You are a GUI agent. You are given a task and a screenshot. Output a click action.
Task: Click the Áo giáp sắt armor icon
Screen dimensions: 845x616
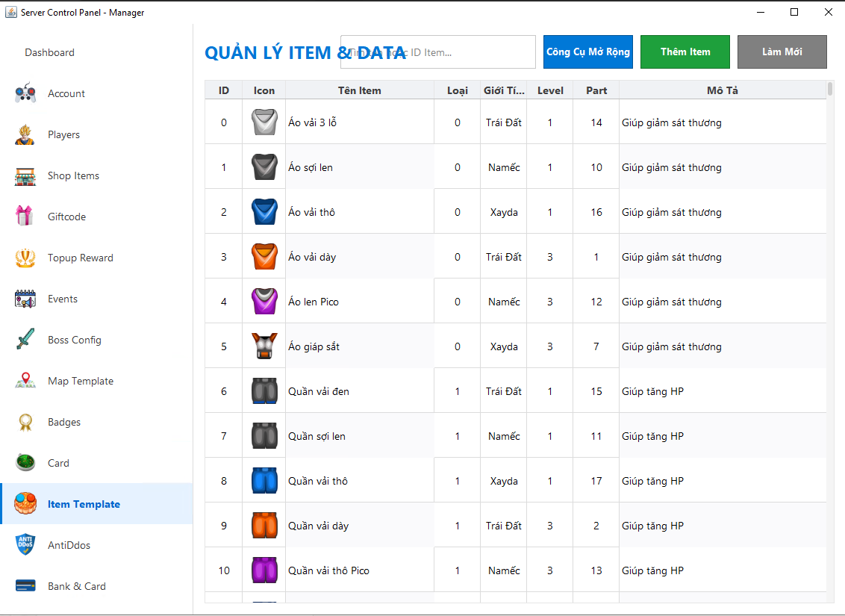click(x=264, y=346)
